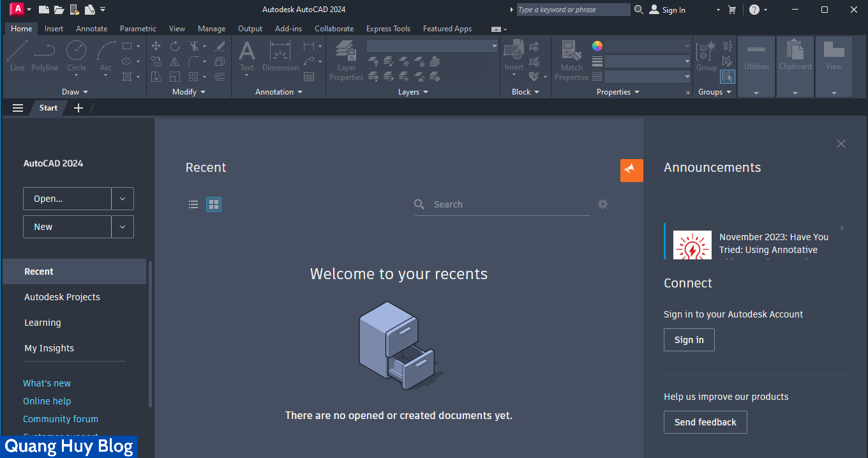Open the Circle tool dropdown arrow
Screen dimensions: 868x458
tap(76, 75)
